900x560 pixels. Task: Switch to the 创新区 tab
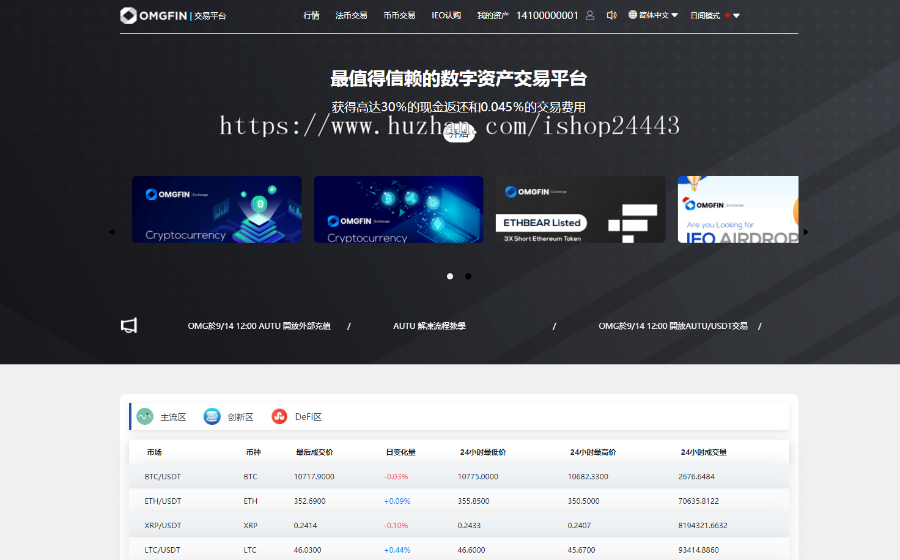click(240, 417)
